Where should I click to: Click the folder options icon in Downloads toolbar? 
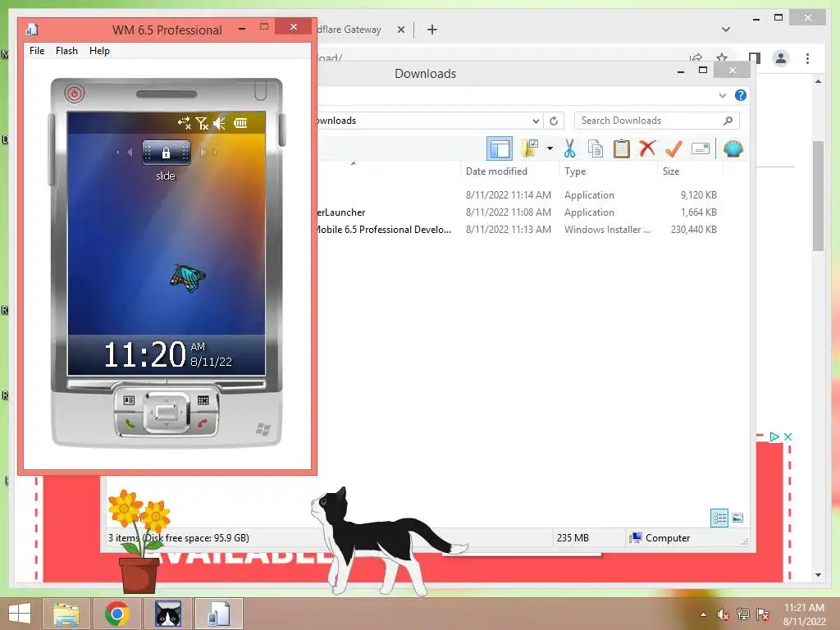click(x=531, y=148)
